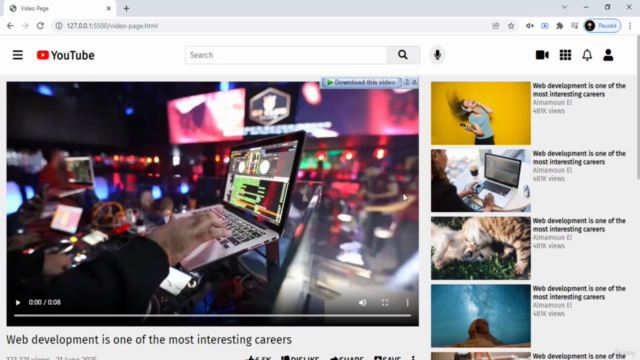
Task: Open a new tab with plus button
Action: point(127,8)
